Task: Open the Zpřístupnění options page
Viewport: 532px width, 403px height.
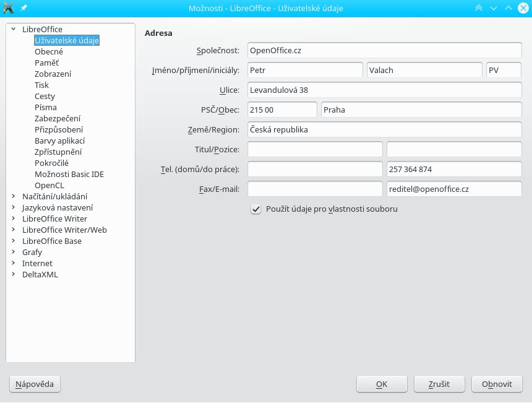Action: tap(58, 152)
